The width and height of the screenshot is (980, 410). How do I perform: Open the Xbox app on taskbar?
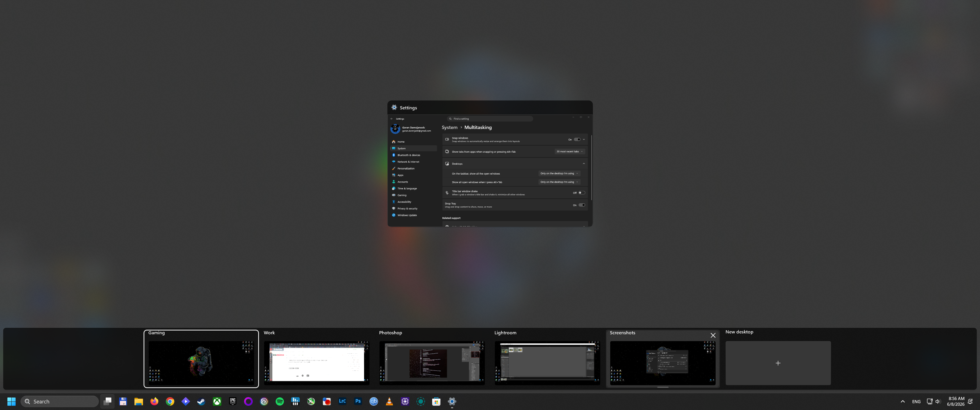click(217, 401)
